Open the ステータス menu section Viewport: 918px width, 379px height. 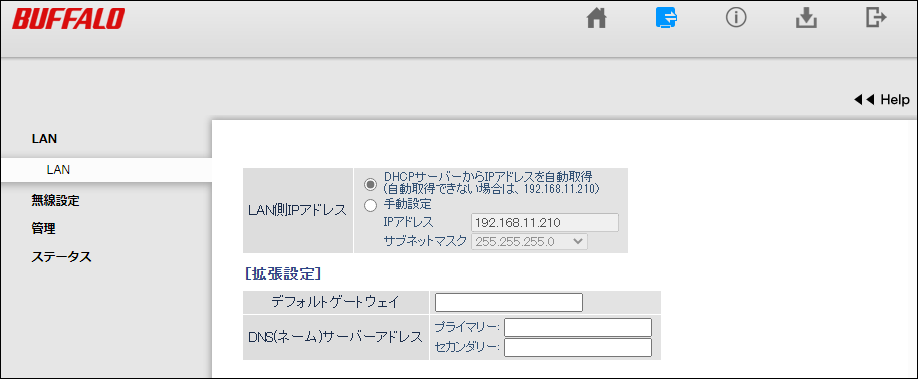(x=61, y=257)
